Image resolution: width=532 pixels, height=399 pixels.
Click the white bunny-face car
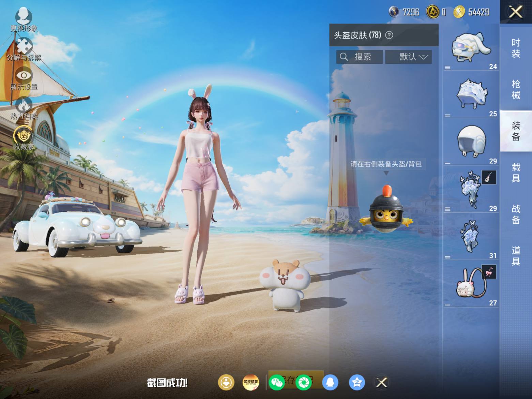point(77,227)
